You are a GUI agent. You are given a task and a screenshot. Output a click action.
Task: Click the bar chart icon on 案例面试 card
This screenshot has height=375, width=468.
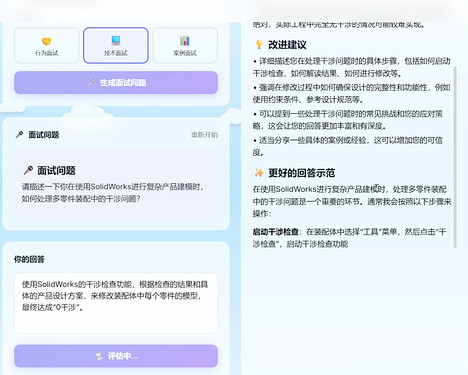point(185,41)
